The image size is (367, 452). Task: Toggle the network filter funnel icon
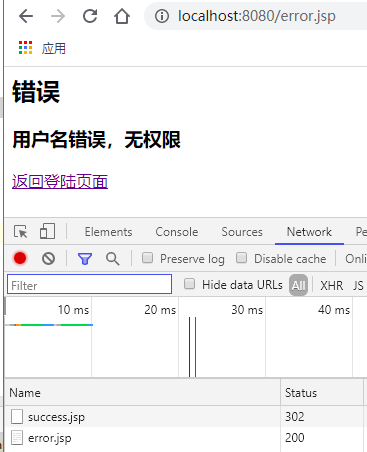tap(85, 259)
